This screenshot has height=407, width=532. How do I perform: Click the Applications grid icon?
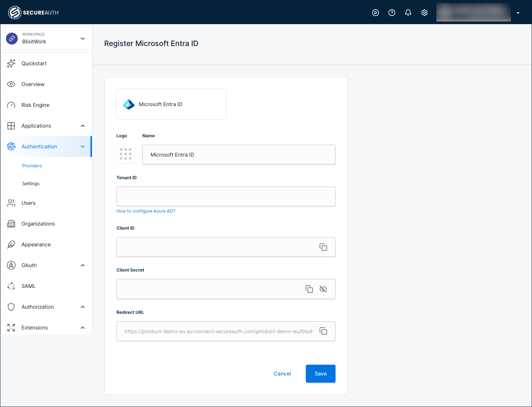coord(11,126)
